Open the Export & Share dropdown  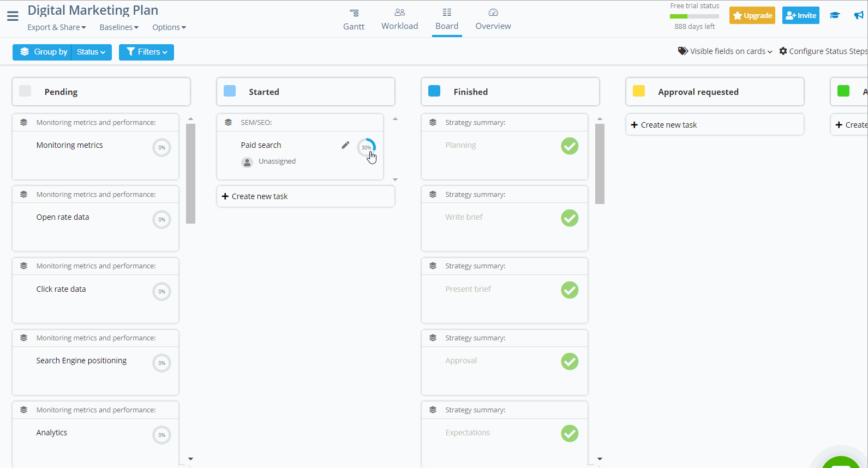pos(57,27)
